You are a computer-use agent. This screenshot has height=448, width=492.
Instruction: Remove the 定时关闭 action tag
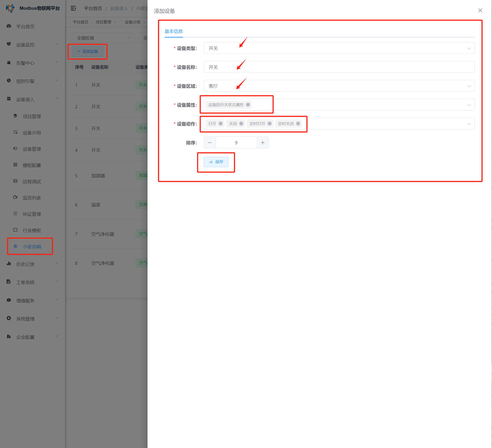298,124
